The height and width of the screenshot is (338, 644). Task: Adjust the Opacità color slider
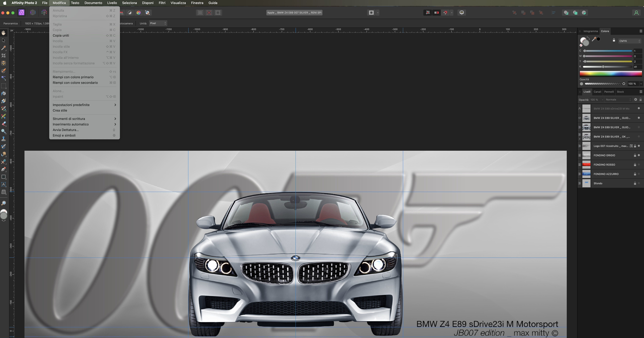605,84
